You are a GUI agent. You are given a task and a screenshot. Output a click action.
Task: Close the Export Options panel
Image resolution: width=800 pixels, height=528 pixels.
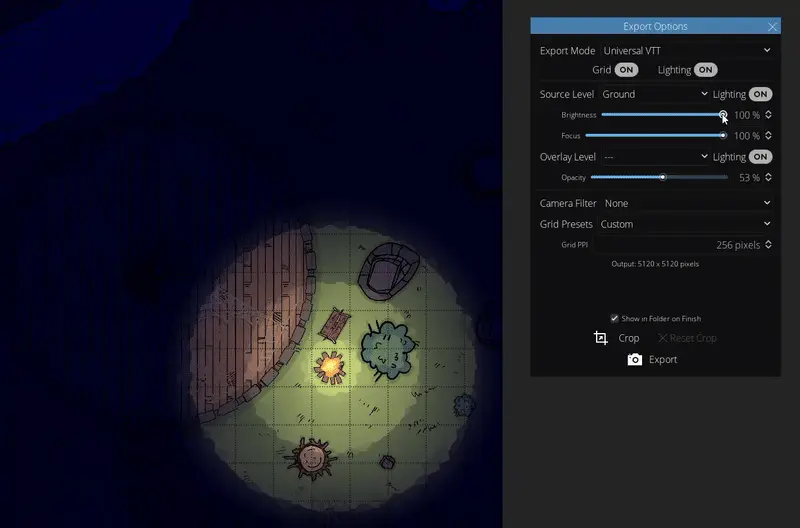[x=772, y=26]
